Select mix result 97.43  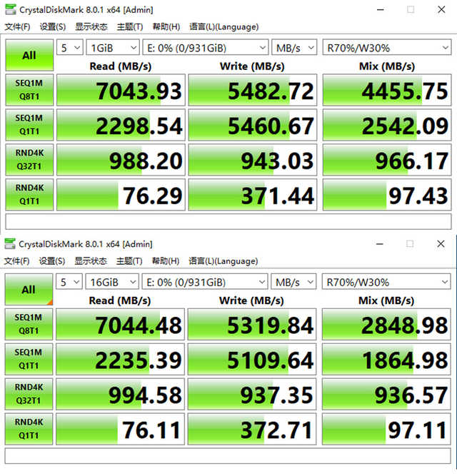[387, 195]
